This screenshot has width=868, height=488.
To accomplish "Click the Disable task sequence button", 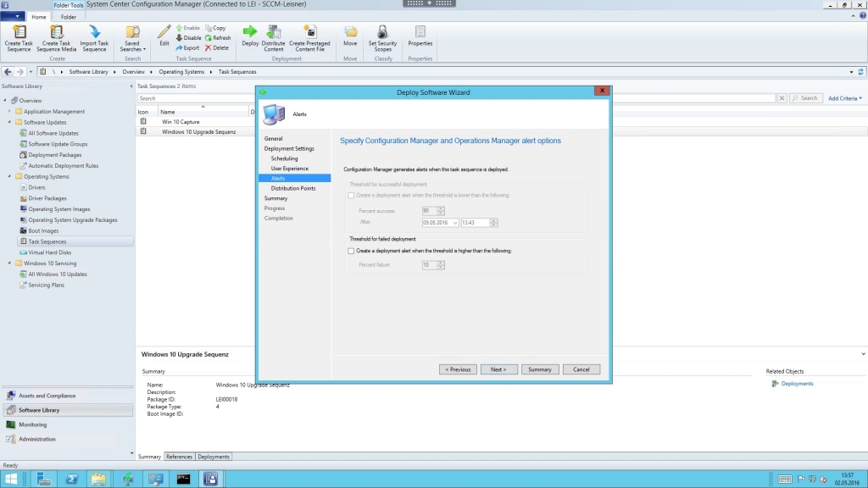I will (x=189, y=37).
